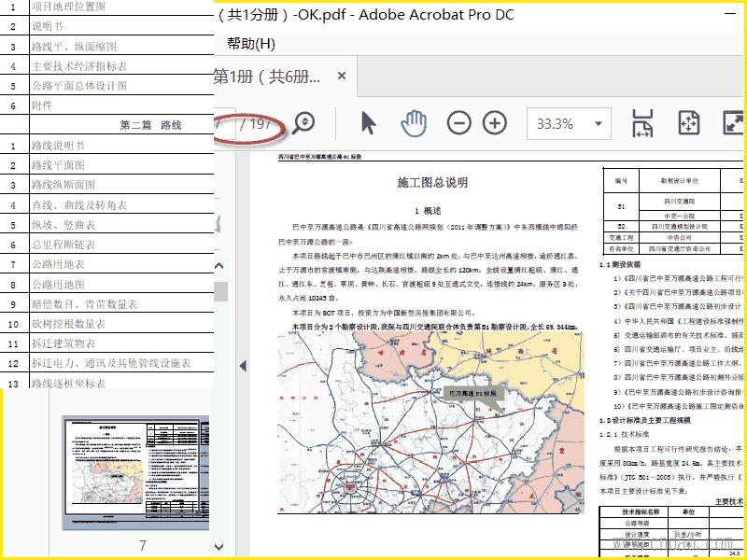Click the current page number field
The image size is (747, 560).
point(222,123)
